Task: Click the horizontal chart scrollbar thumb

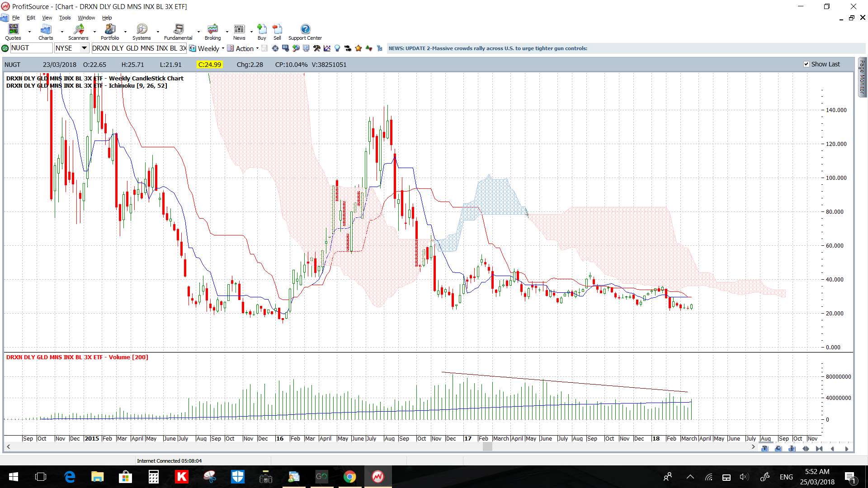Action: 487,447
